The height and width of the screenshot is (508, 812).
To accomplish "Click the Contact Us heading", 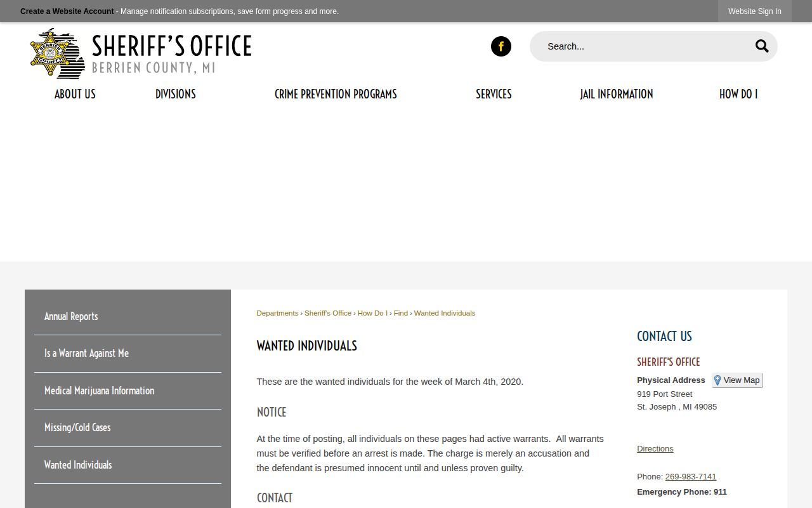I will [x=664, y=337].
